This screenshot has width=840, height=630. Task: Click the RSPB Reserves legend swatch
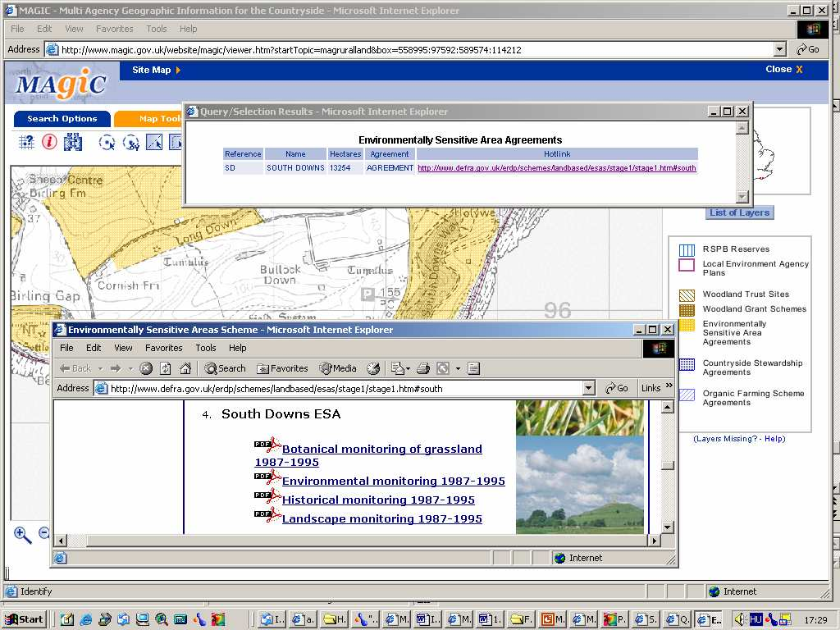(x=687, y=250)
